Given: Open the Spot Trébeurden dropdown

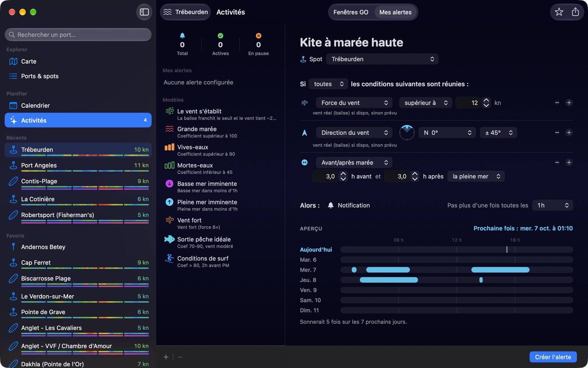Looking at the screenshot, I should click(x=382, y=59).
